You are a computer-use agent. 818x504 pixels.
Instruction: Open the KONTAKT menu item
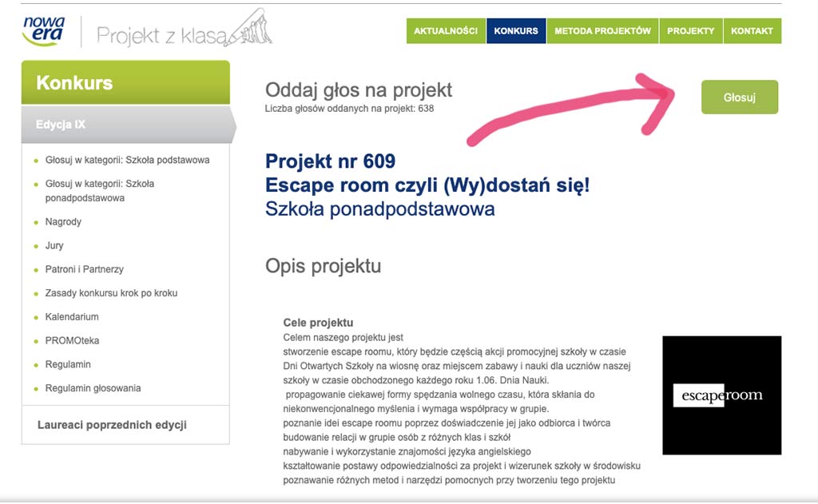click(x=752, y=31)
